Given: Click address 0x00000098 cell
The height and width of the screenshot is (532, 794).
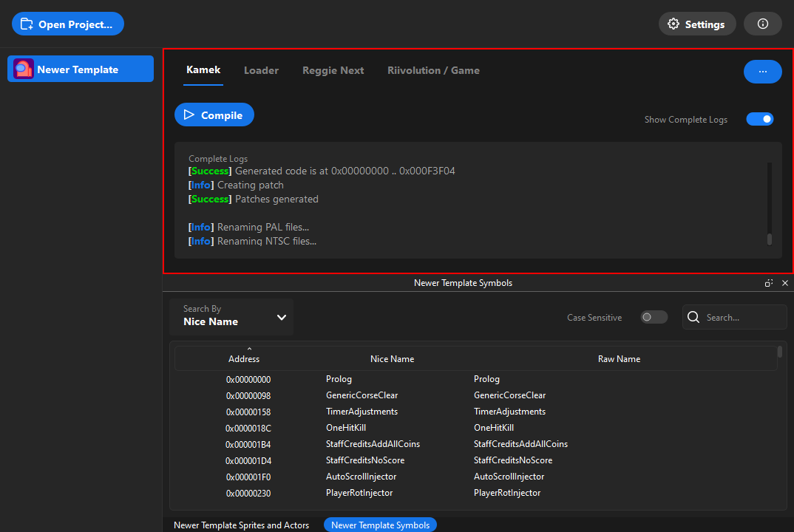Looking at the screenshot, I should tap(248, 395).
